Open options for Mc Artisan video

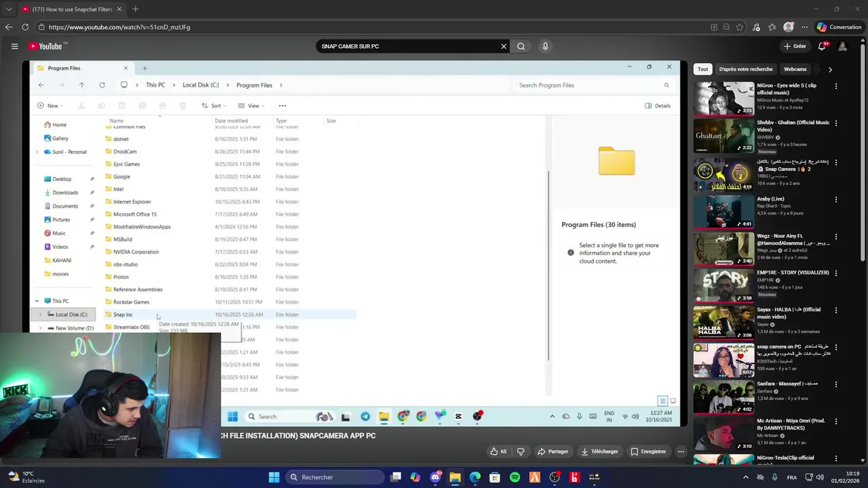pos(836,421)
